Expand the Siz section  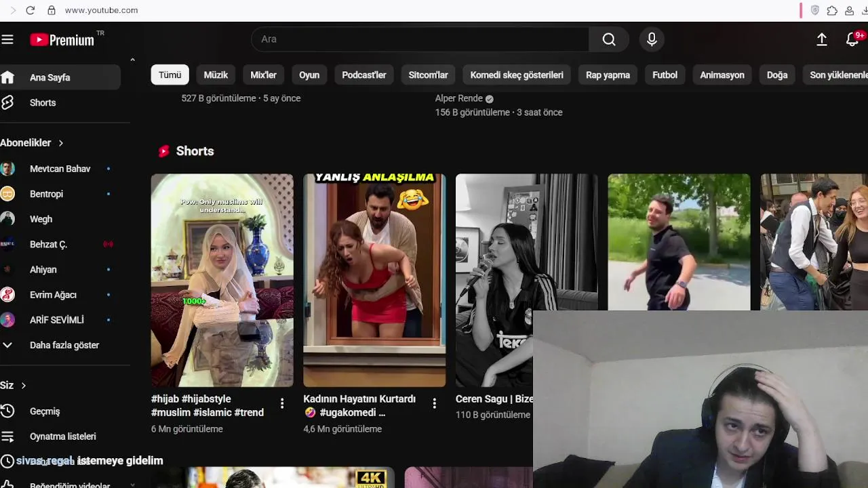click(x=14, y=385)
